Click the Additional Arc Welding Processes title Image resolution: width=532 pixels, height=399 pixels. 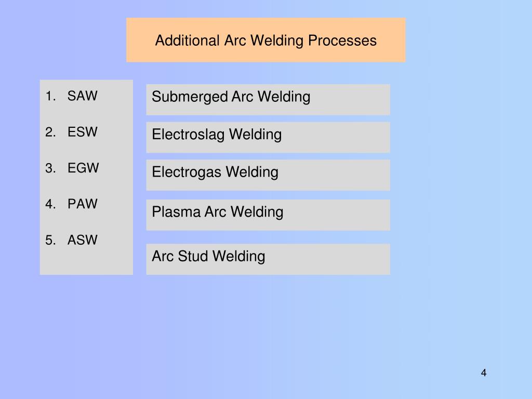[265, 40]
